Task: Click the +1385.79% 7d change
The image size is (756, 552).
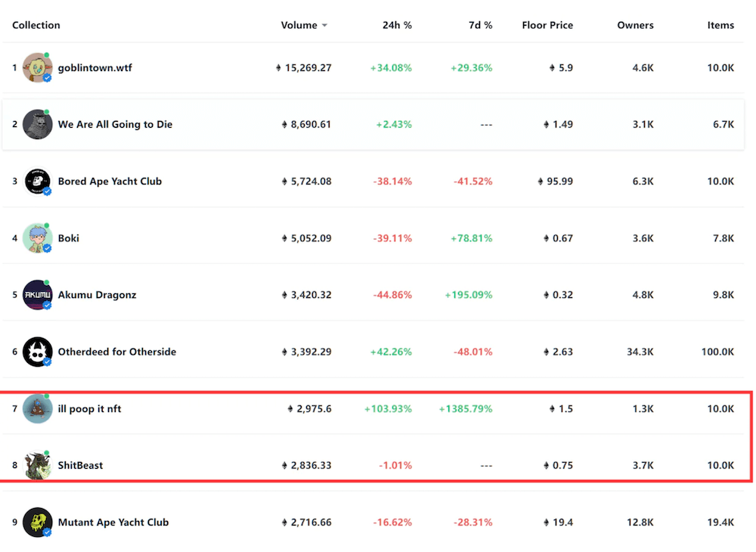Action: click(x=466, y=409)
